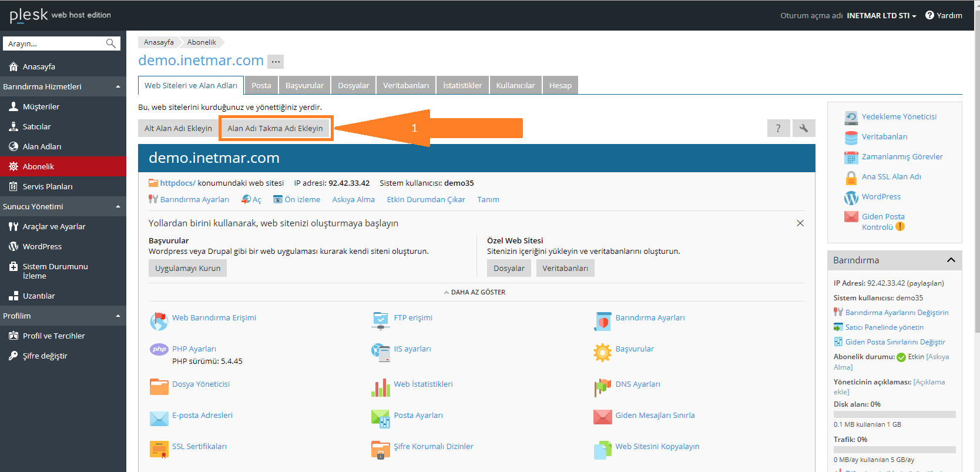Image resolution: width=980 pixels, height=472 pixels.
Task: Collapse the Profilim sidebar section
Action: 118,316
